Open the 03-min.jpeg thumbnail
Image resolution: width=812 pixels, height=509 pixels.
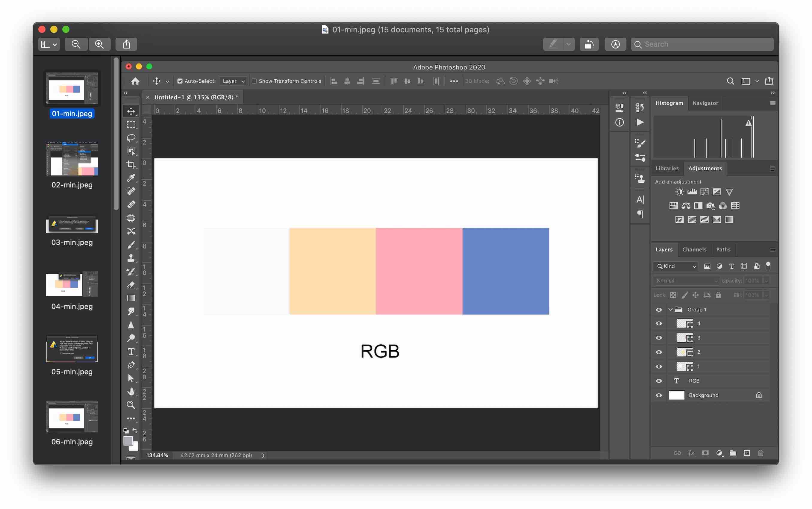[72, 225]
